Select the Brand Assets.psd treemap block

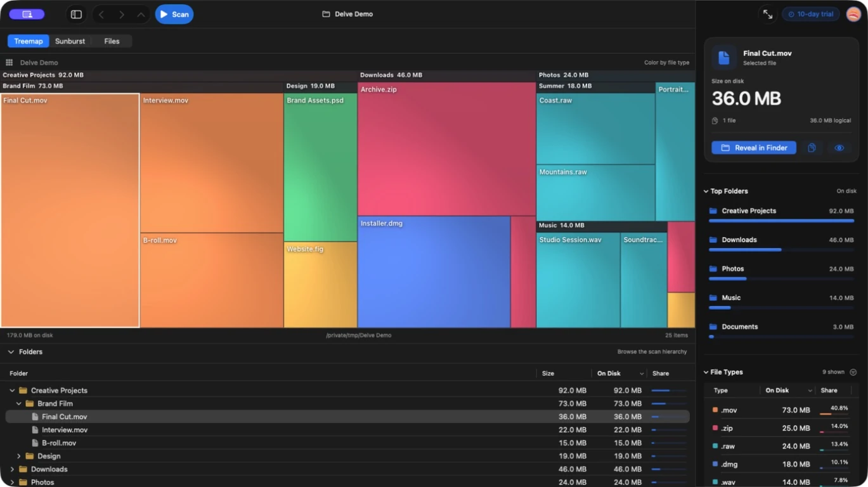tap(320, 167)
